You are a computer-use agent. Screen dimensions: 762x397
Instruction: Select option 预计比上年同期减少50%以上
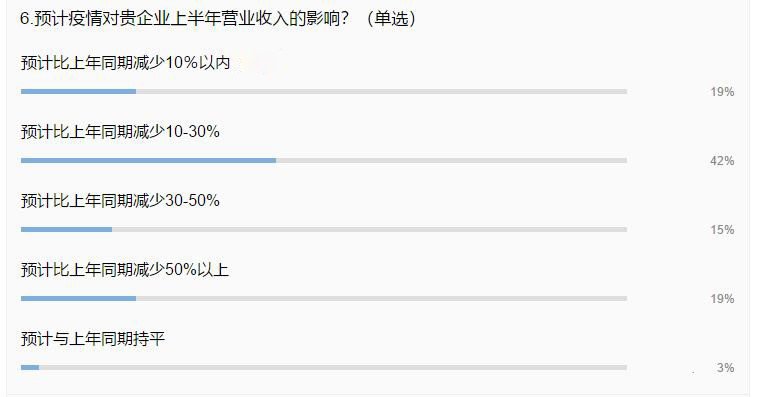[x=124, y=270]
